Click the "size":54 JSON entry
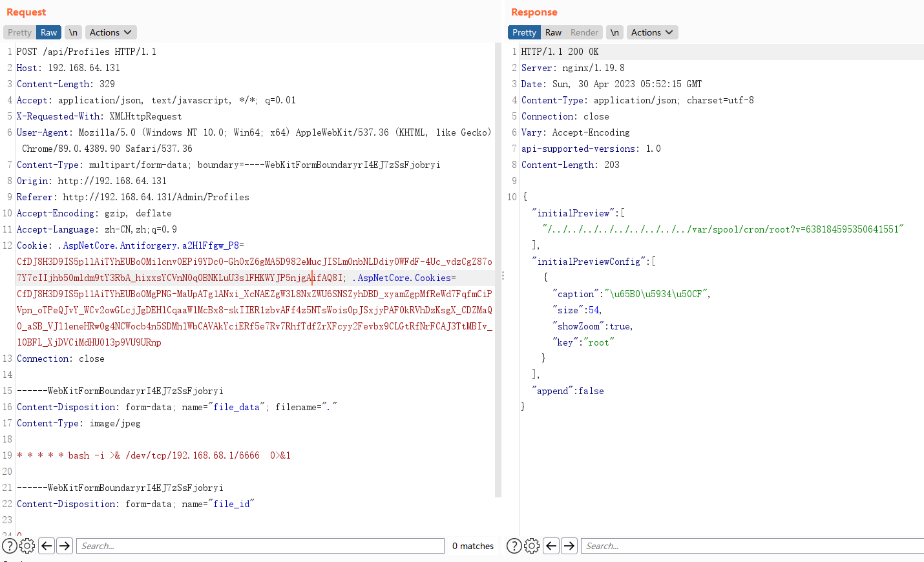Viewport: 924px width, 562px height. [x=578, y=310]
